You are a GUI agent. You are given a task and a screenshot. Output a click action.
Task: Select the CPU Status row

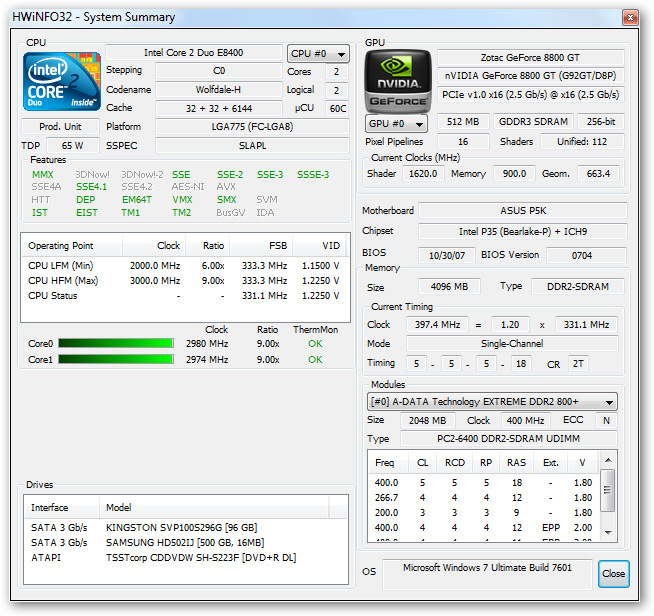[x=184, y=296]
